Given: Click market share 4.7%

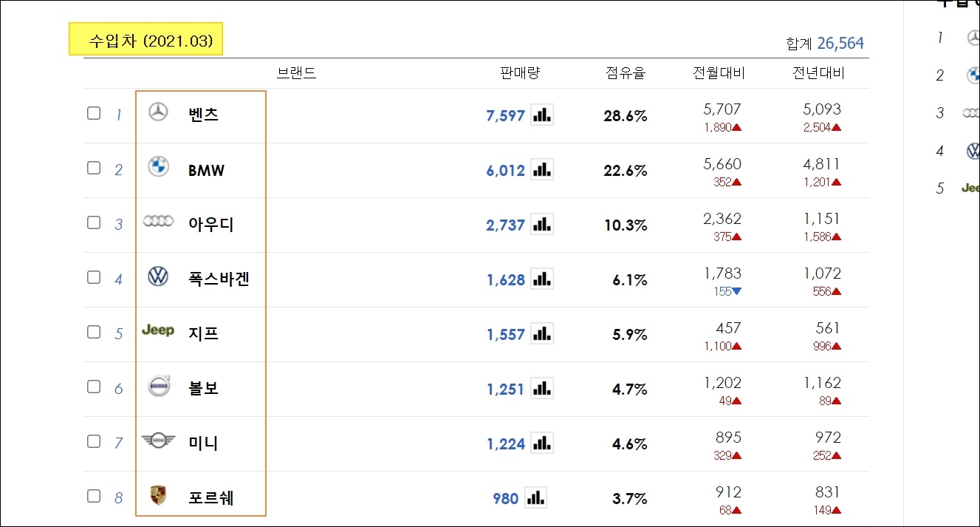Looking at the screenshot, I should pos(629,390).
